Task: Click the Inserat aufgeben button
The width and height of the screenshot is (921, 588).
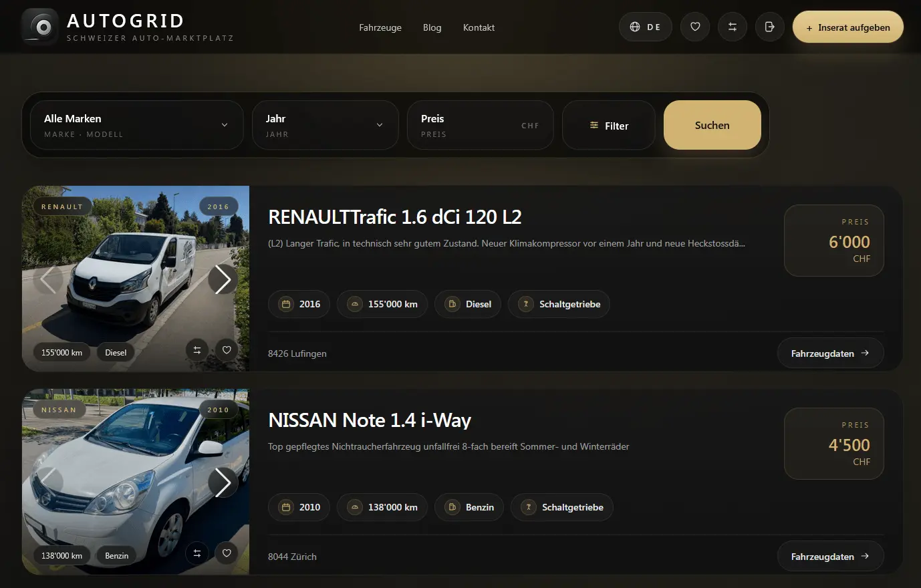Action: coord(848,27)
